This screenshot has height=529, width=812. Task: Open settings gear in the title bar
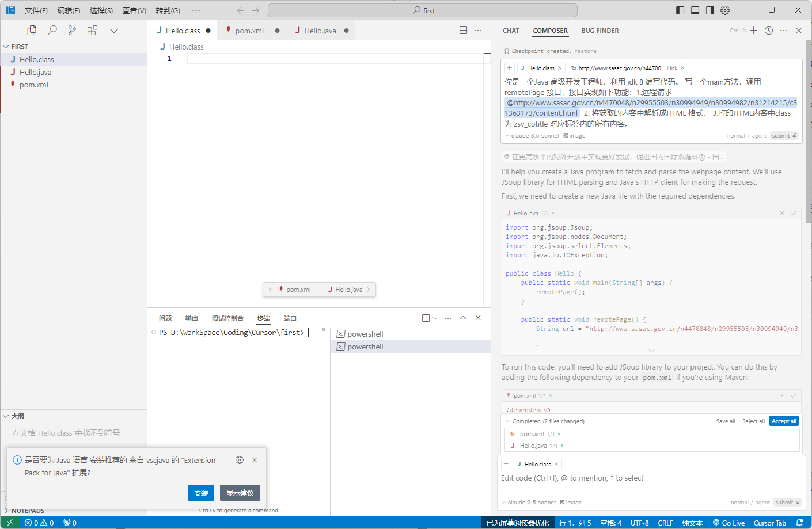[x=725, y=10]
